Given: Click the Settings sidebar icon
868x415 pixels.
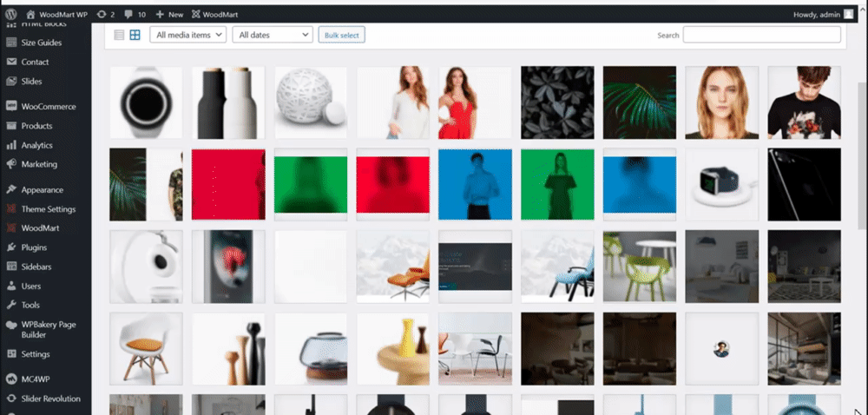Looking at the screenshot, I should [11, 354].
